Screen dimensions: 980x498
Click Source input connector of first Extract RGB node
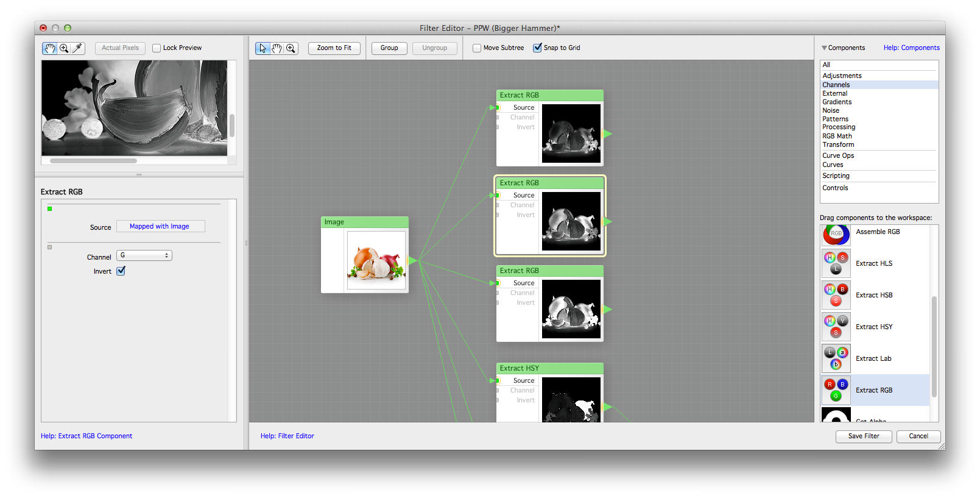pos(498,107)
